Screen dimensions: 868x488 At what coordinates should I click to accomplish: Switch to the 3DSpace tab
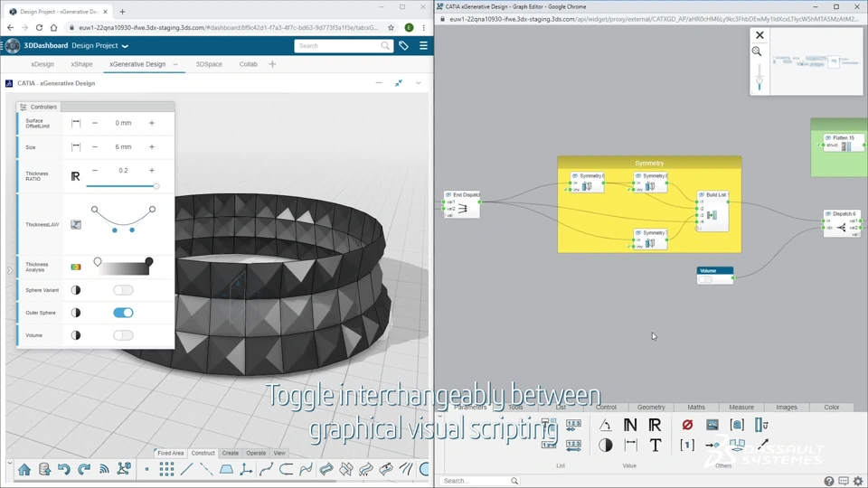click(x=209, y=64)
